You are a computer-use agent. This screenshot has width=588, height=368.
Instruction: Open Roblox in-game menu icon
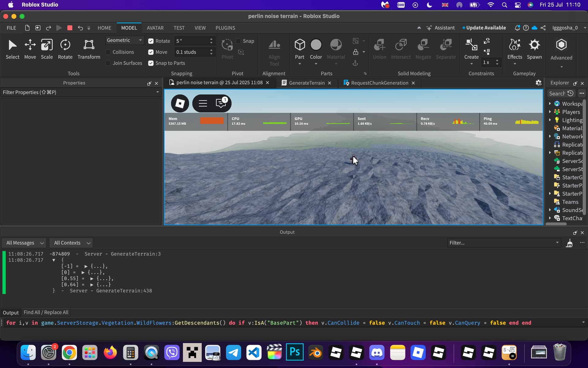click(180, 103)
